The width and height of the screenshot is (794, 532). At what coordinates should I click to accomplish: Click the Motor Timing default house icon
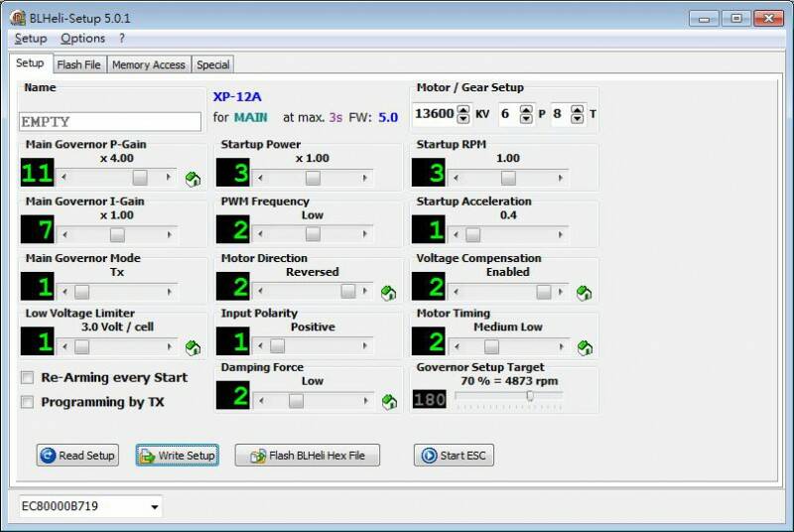tap(585, 347)
